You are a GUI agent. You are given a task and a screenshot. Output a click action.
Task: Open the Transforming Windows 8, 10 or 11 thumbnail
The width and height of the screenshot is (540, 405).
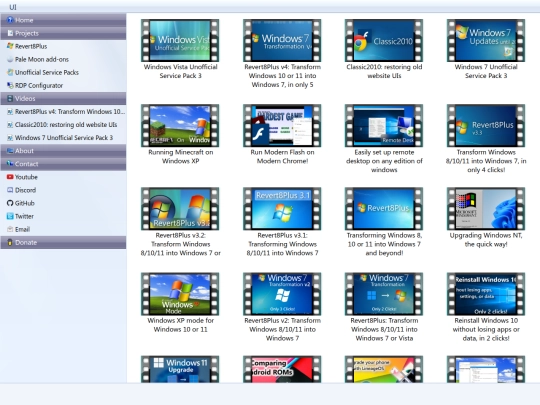click(384, 209)
